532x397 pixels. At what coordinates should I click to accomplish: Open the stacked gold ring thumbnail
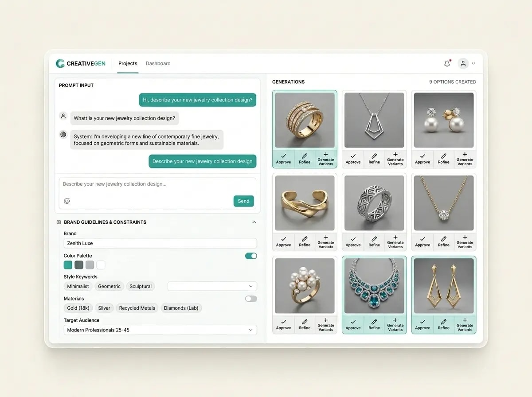[x=305, y=120]
